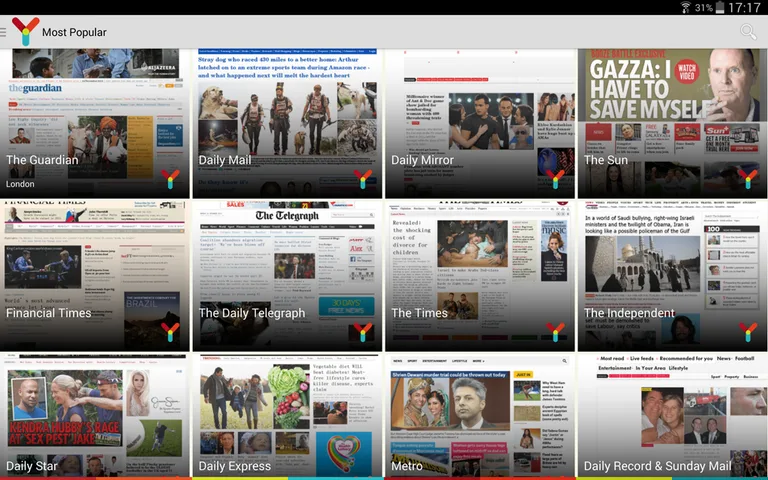The image size is (768, 480).
Task: Tap the Wi-Fi status icon
Action: tap(686, 7)
